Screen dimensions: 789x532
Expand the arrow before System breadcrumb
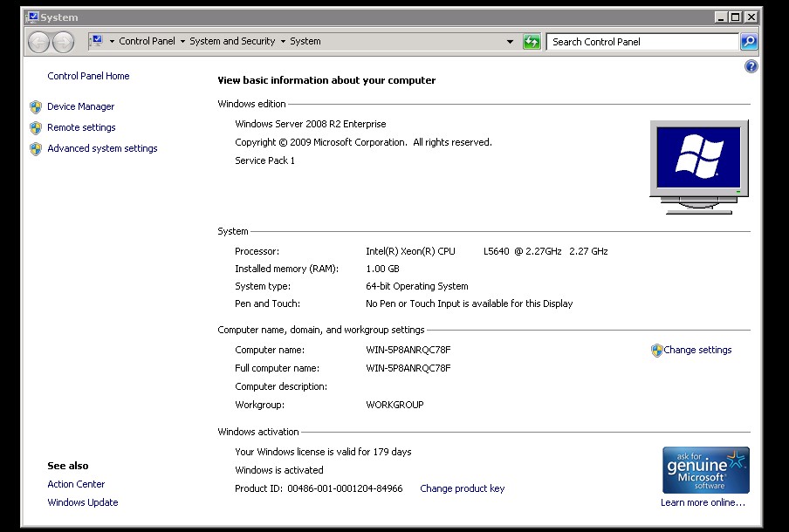(x=283, y=41)
